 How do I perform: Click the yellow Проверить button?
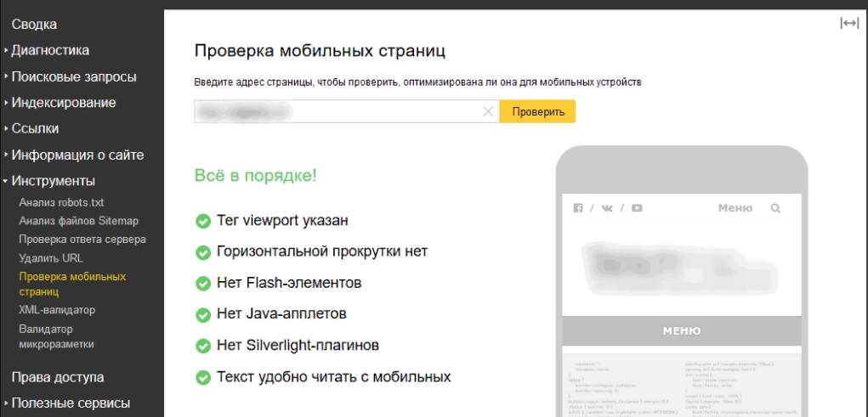[x=538, y=112]
